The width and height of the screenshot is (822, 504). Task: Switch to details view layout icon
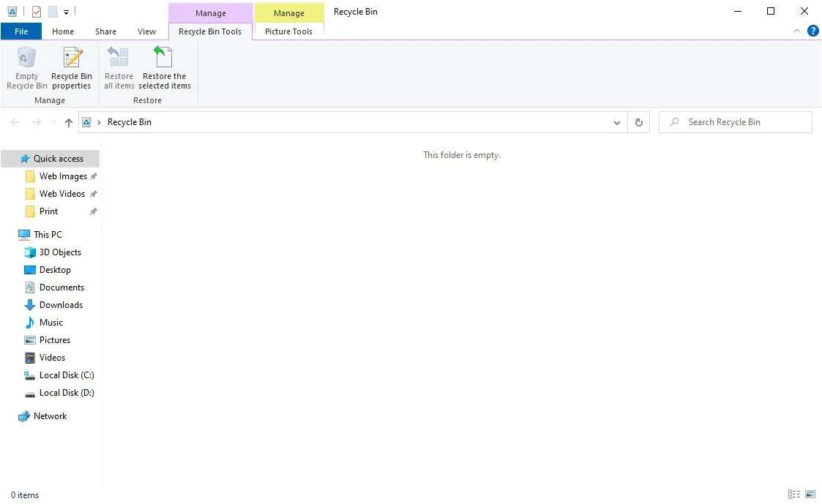(x=793, y=494)
